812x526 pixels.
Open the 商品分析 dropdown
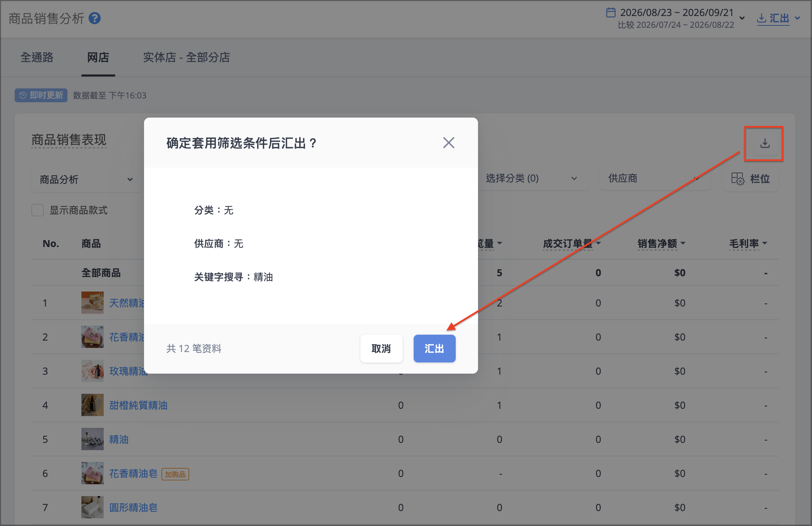tap(86, 180)
